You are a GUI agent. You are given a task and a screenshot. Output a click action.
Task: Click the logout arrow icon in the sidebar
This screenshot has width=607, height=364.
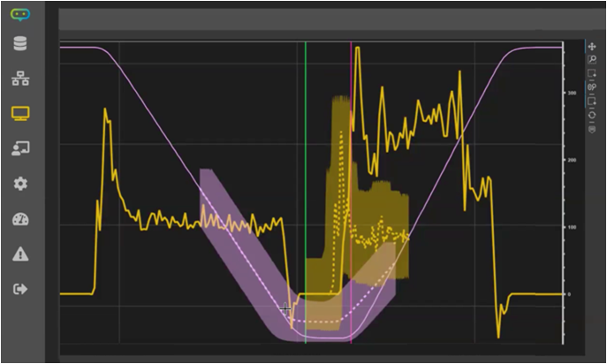pos(20,289)
